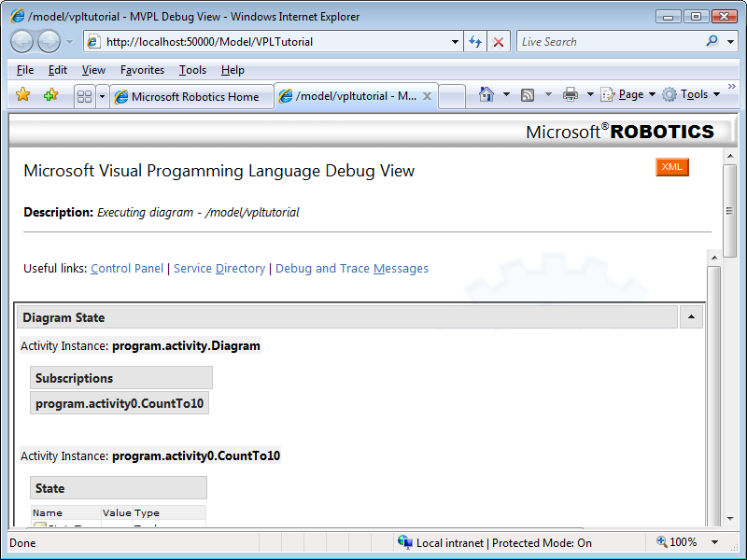Click the zoom level 100% button

[676, 542]
